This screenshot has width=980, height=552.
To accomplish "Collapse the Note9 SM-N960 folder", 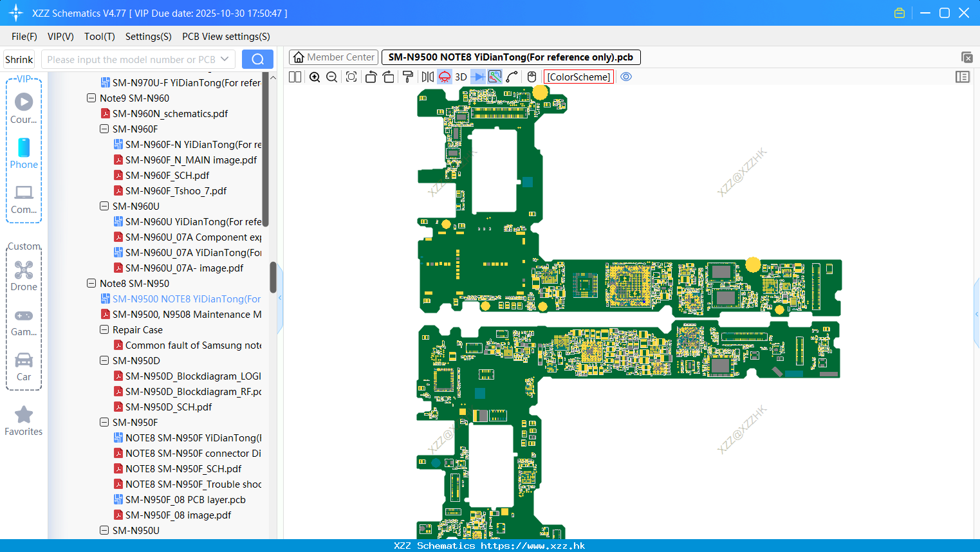I will click(91, 98).
